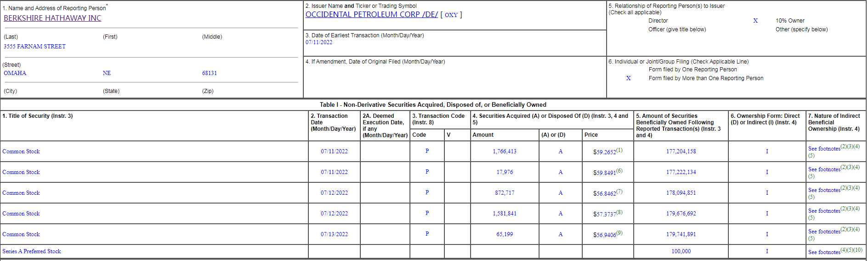The width and height of the screenshot is (868, 261).
Task: Click the 07/13/2022 transaction date
Action: (x=334, y=234)
